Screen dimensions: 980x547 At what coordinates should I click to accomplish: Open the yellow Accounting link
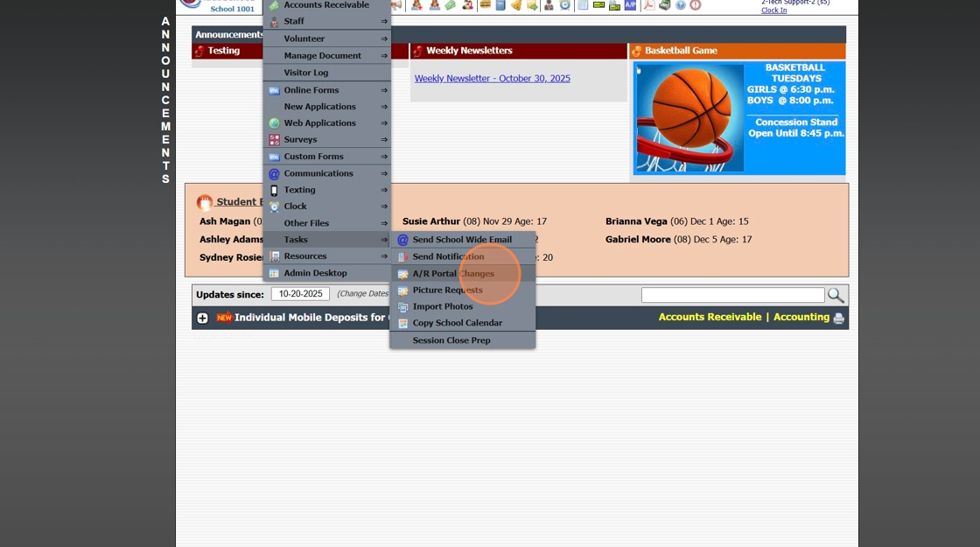pyautogui.click(x=801, y=317)
